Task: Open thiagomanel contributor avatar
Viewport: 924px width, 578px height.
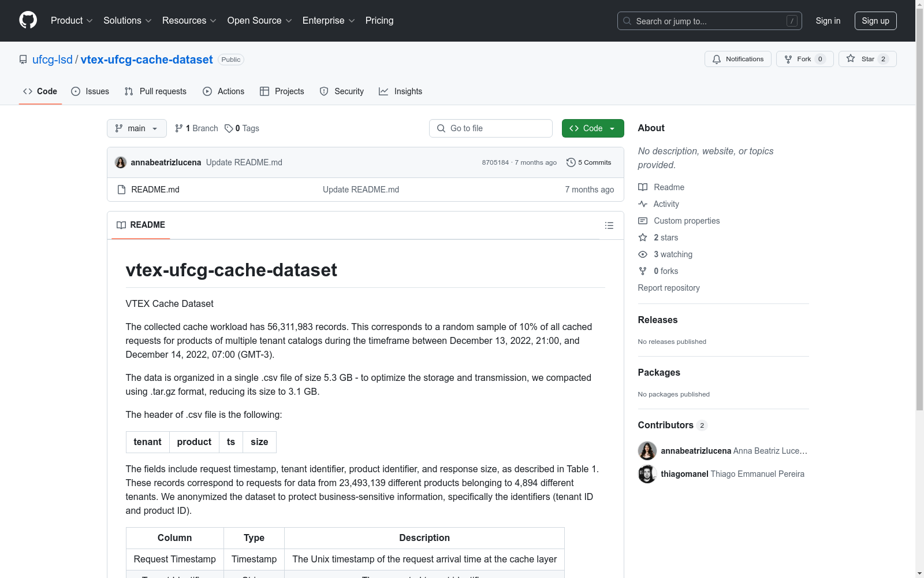Action: pyautogui.click(x=647, y=474)
